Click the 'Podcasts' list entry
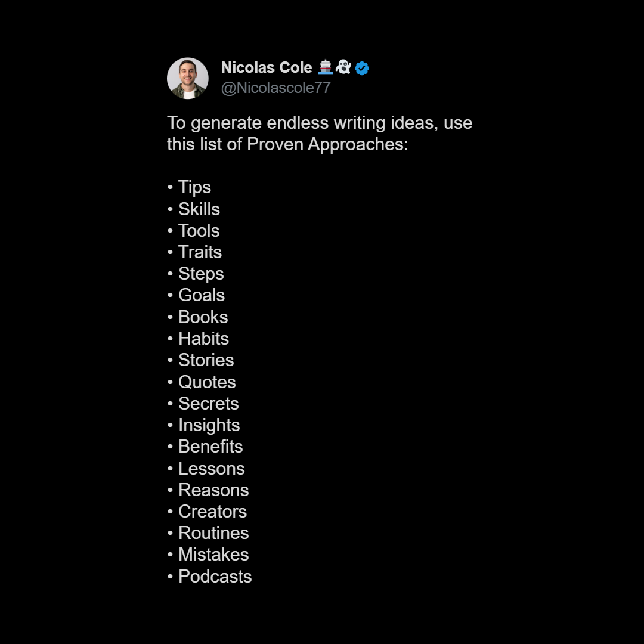 click(209, 576)
